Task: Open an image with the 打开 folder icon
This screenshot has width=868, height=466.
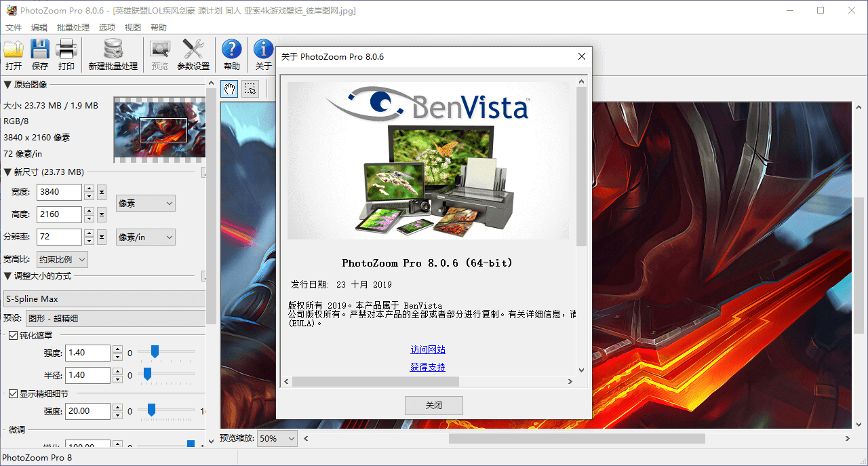Action: pos(14,54)
